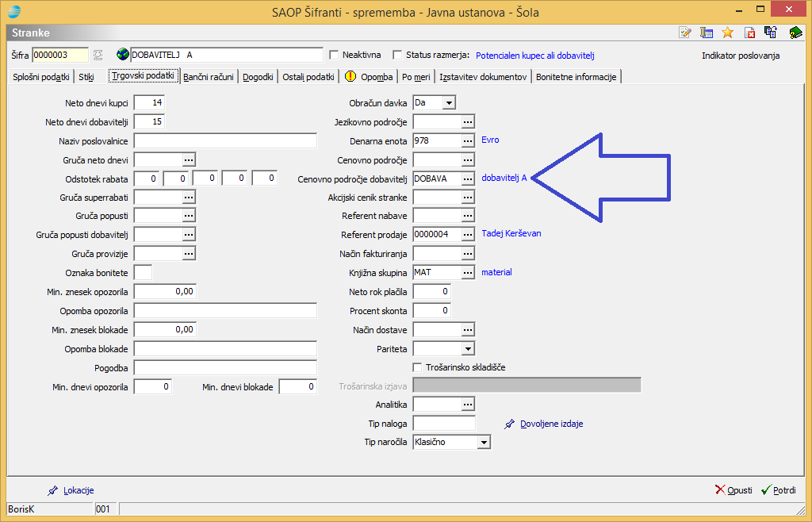Click the document with red X icon

[x=749, y=33]
